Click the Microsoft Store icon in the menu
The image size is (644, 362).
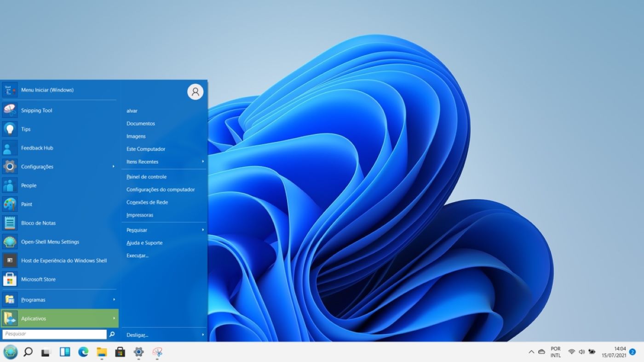coord(10,279)
